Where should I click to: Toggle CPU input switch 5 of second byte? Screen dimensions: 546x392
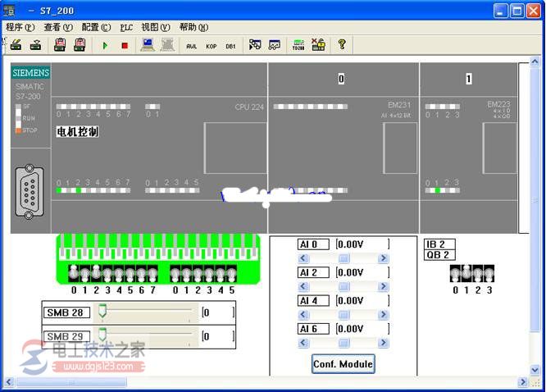[232, 273]
